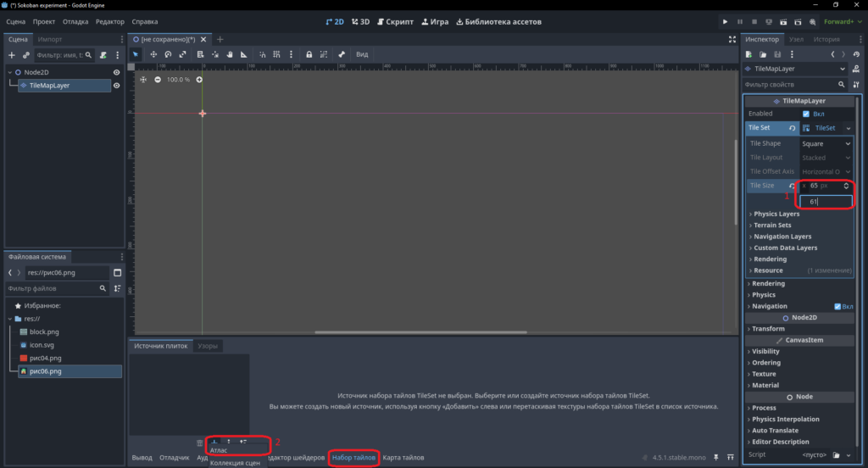The height and width of the screenshot is (468, 868).
Task: Toggle the FileSystem split view icon
Action: point(117,272)
